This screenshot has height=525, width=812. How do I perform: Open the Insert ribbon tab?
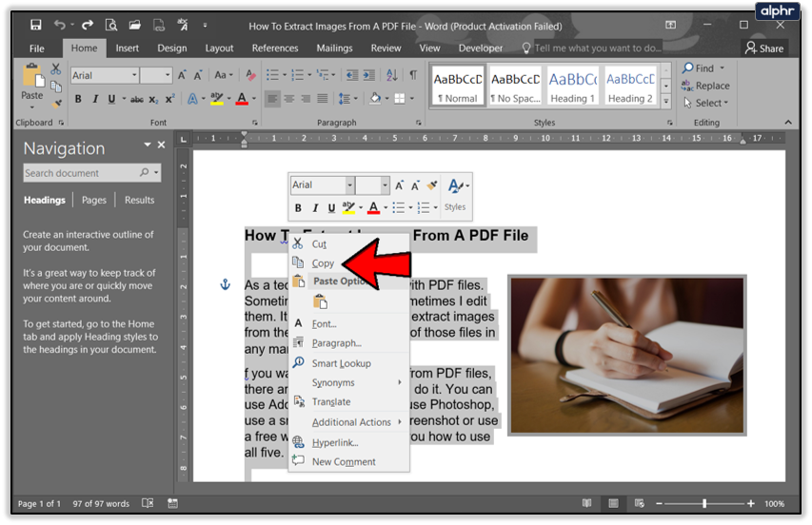127,48
